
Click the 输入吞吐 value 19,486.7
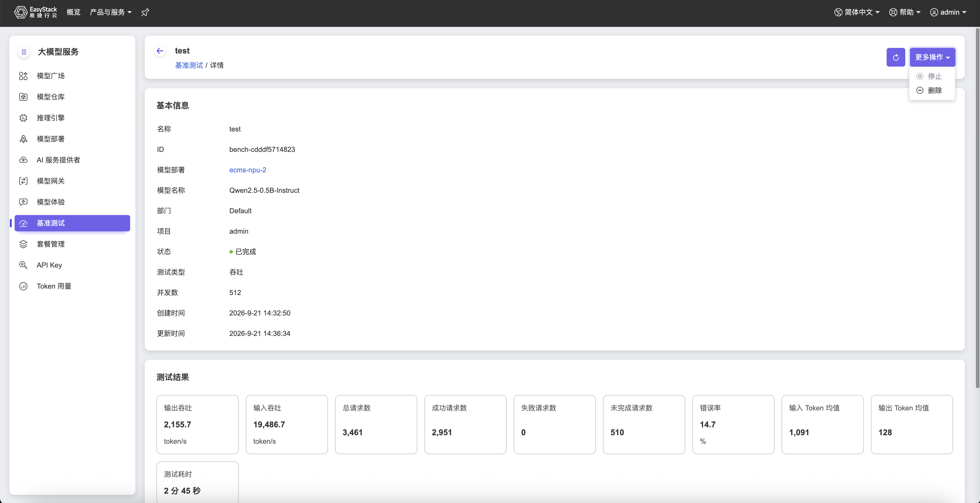[269, 424]
